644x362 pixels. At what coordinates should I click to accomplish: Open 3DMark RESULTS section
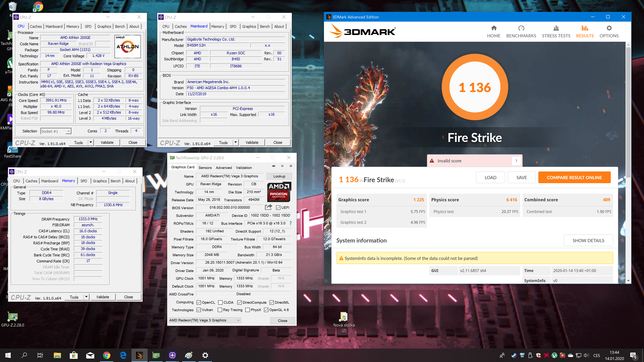(x=585, y=32)
